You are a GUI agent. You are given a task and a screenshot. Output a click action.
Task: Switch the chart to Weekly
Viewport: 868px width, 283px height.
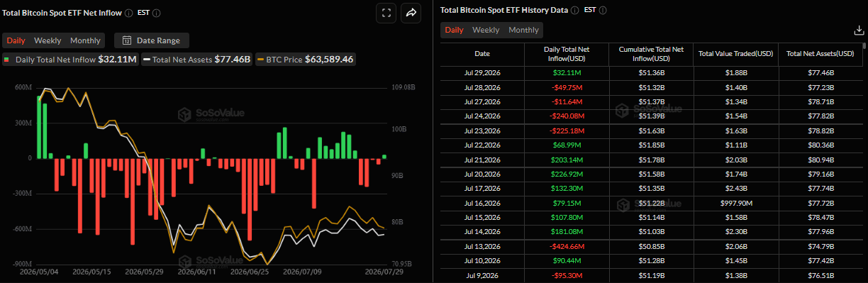click(48, 40)
